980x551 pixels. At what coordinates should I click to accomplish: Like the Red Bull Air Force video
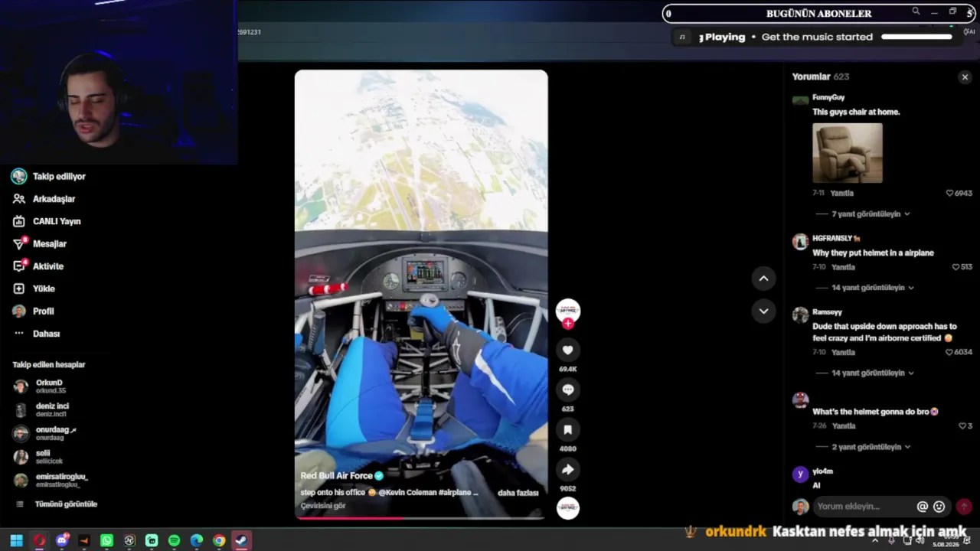[567, 350]
